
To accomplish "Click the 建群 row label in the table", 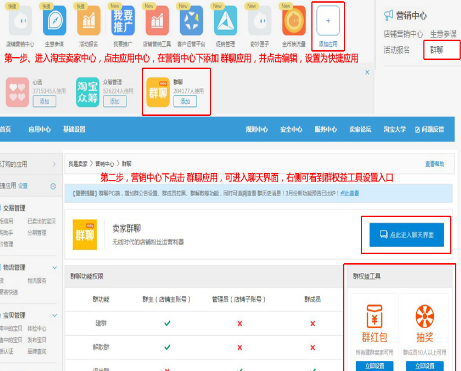I will tap(101, 323).
